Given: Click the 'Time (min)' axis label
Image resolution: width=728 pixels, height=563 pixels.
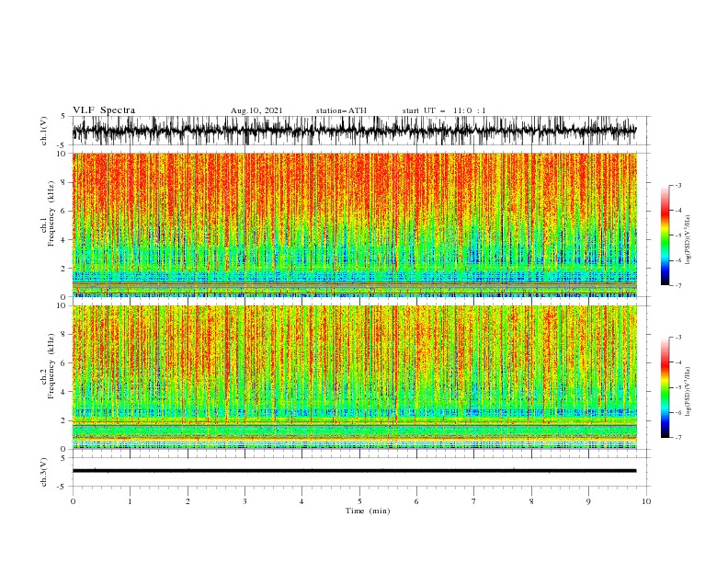Looking at the screenshot, I should click(368, 511).
